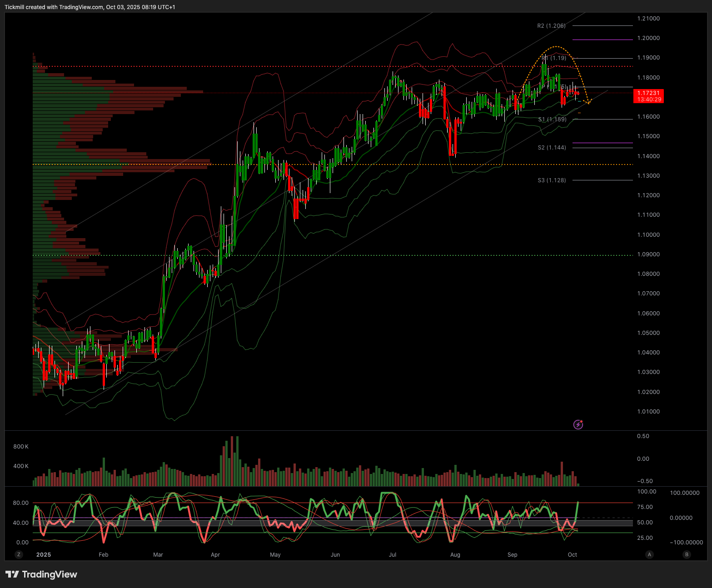Click the 80.00 oscillator level label
Viewport: 712px width, 588px height.
click(x=21, y=503)
